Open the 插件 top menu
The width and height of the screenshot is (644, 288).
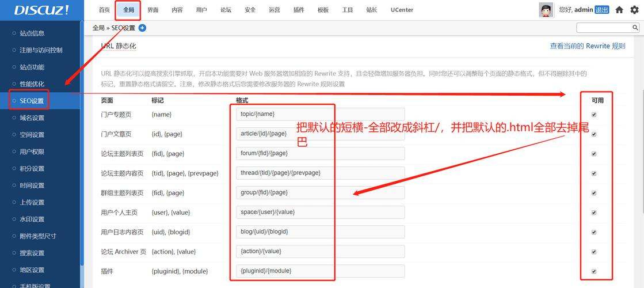pos(299,10)
